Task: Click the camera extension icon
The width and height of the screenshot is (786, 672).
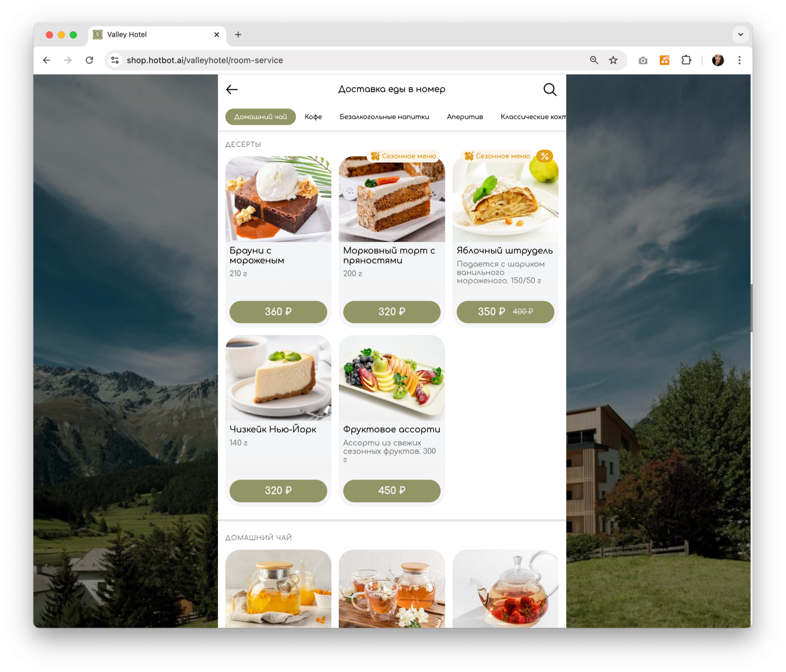Action: 643,60
